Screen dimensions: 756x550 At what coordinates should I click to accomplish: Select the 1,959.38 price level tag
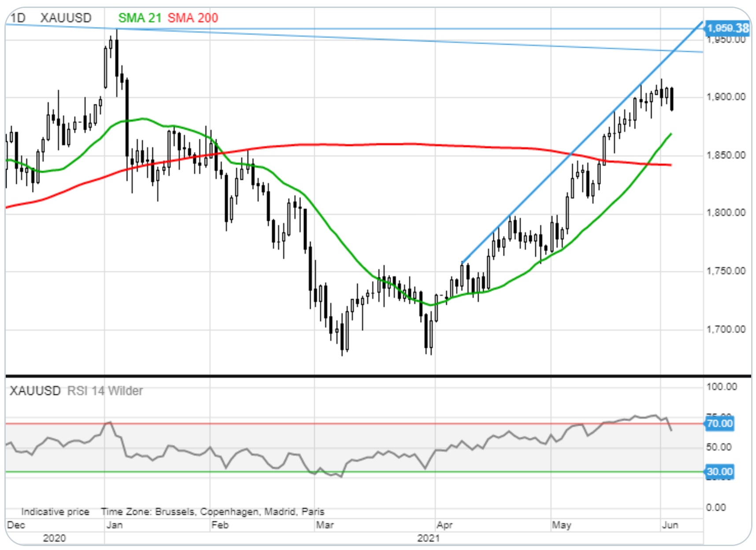727,28
